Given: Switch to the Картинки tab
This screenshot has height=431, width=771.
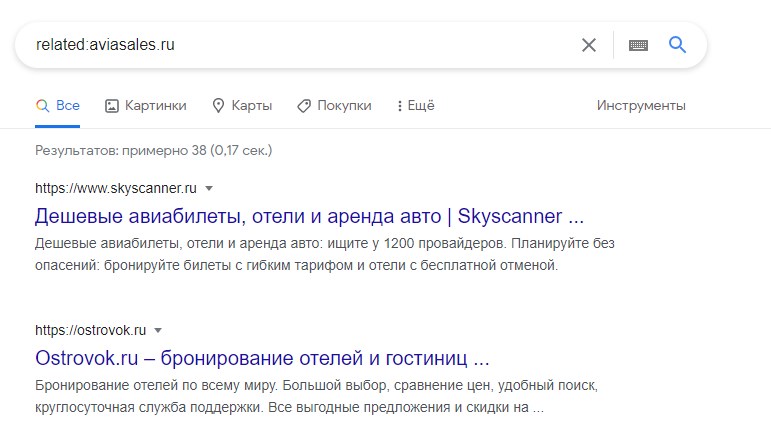Looking at the screenshot, I should pos(146,106).
